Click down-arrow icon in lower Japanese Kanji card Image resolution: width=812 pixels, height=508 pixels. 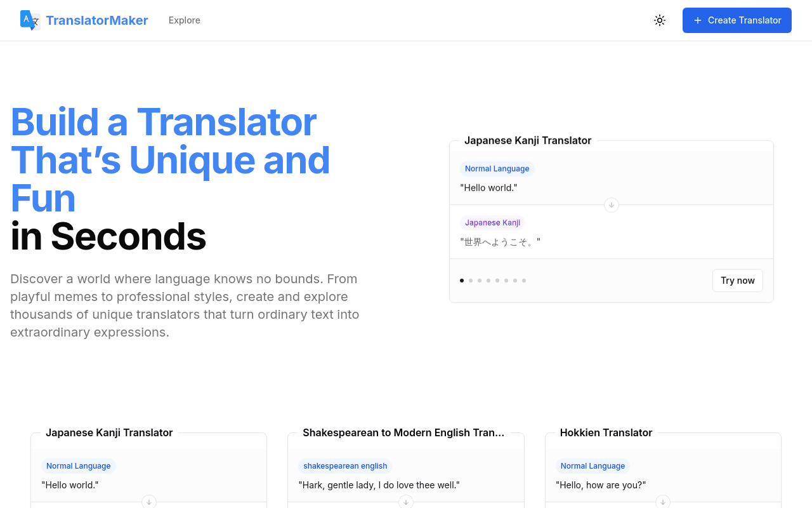[x=149, y=502]
